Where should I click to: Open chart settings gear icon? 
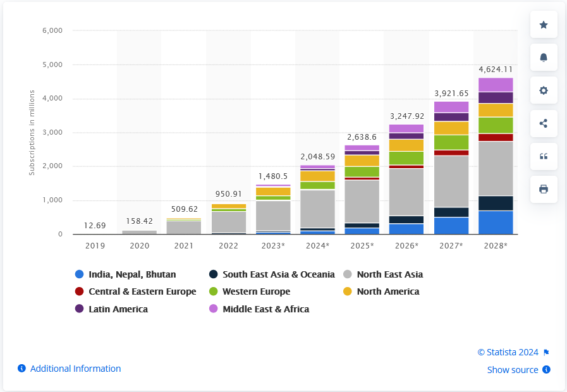544,90
